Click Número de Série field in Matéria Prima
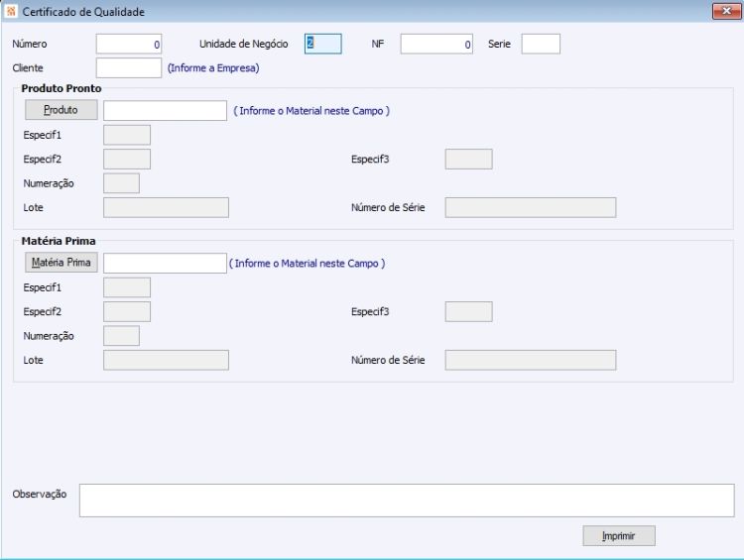 click(x=531, y=361)
